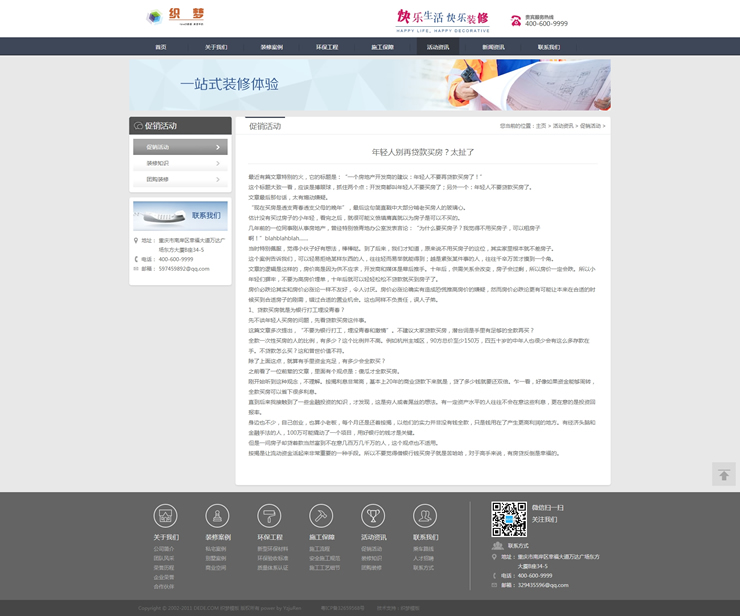Click the 主页 breadcrumb link
The width and height of the screenshot is (740, 616).
click(541, 126)
